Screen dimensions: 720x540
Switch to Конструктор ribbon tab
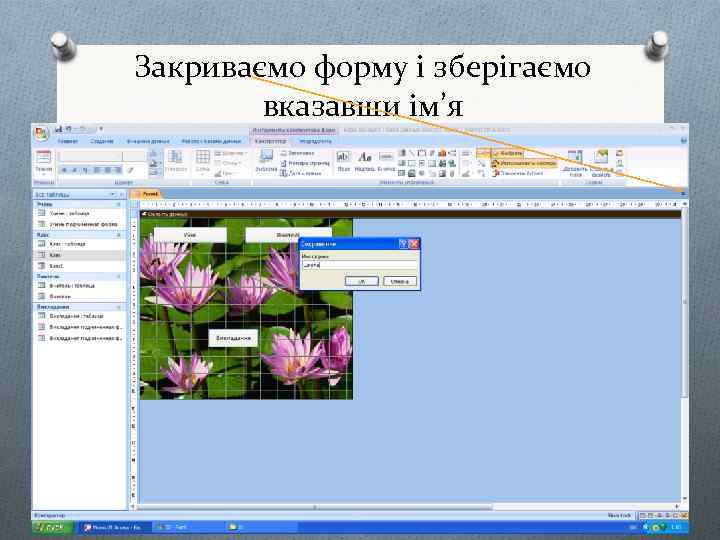tap(270, 141)
